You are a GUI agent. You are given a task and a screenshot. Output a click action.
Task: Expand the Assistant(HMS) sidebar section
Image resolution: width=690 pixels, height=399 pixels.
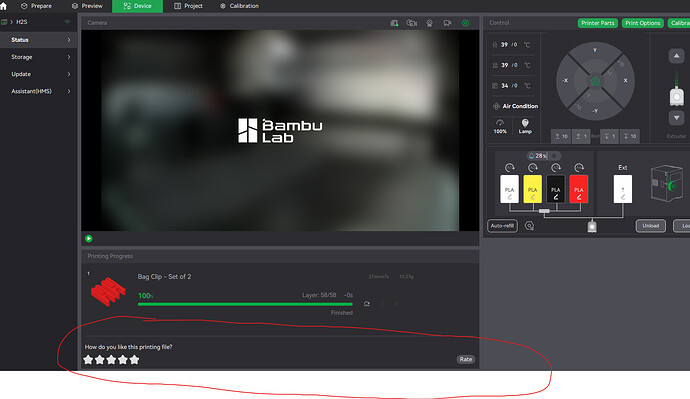click(x=39, y=91)
